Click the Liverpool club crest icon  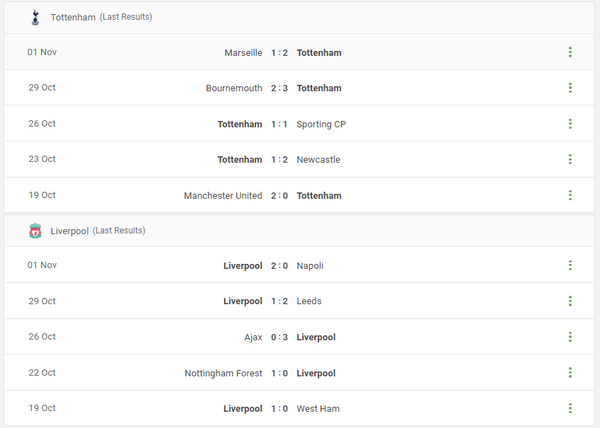click(x=35, y=231)
